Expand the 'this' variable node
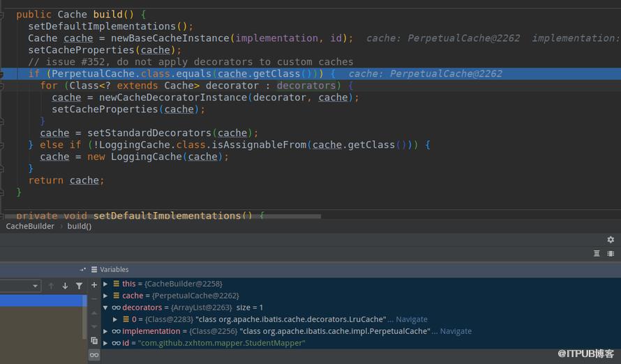 [x=105, y=284]
